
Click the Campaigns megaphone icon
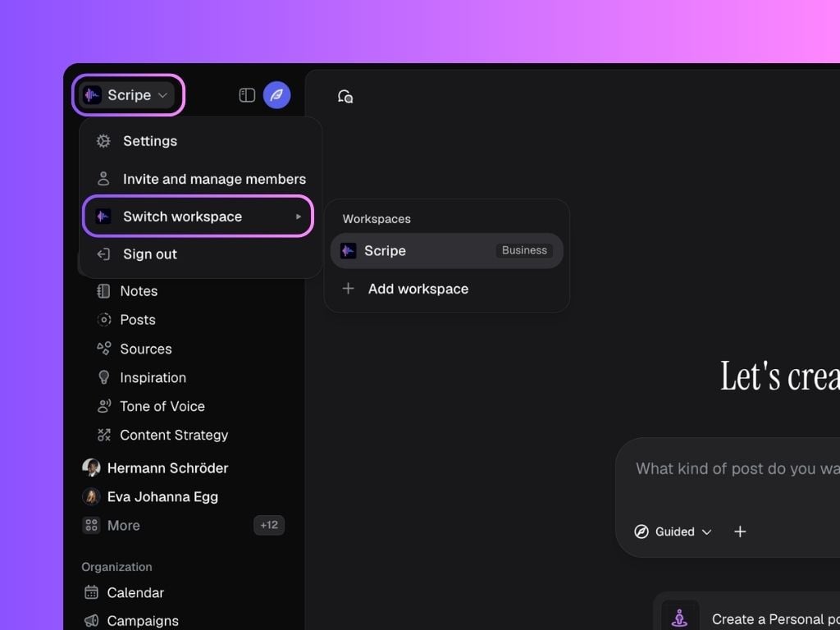[92, 620]
